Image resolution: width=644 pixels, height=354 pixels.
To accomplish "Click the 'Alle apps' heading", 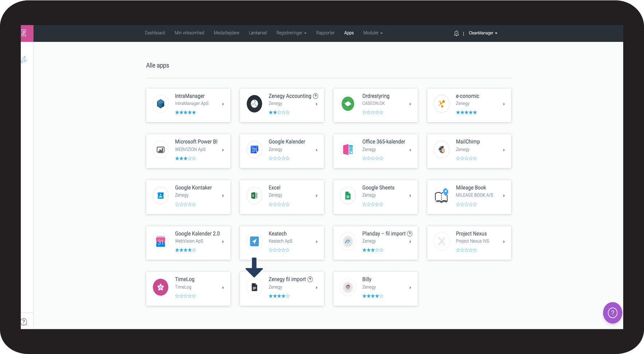I will (x=157, y=66).
